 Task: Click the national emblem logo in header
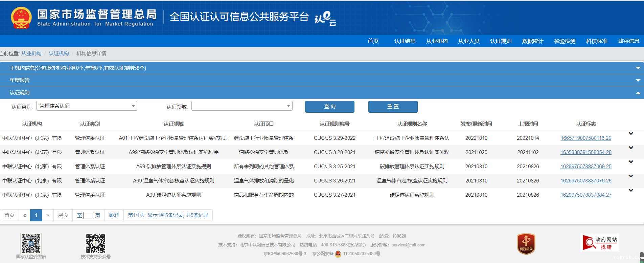point(21,18)
